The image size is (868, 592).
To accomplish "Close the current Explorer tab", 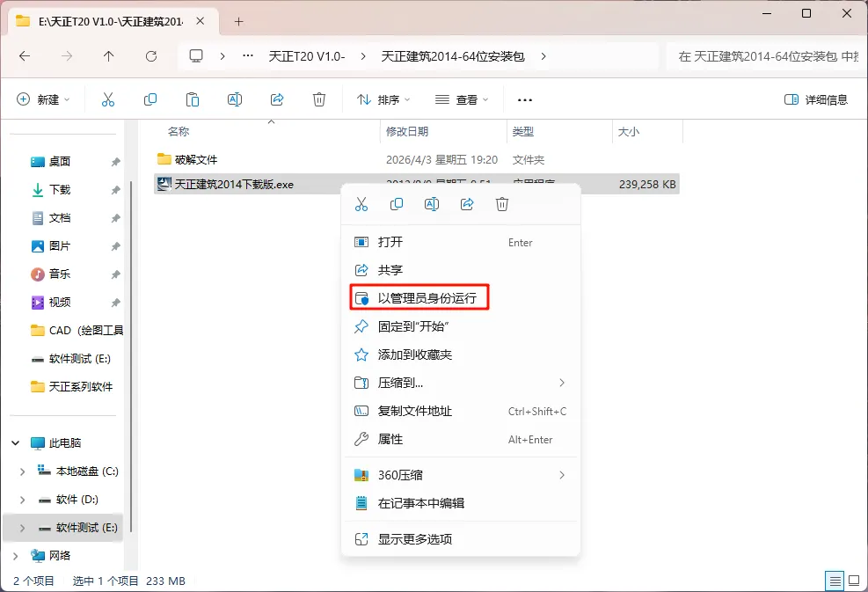I will 201,21.
